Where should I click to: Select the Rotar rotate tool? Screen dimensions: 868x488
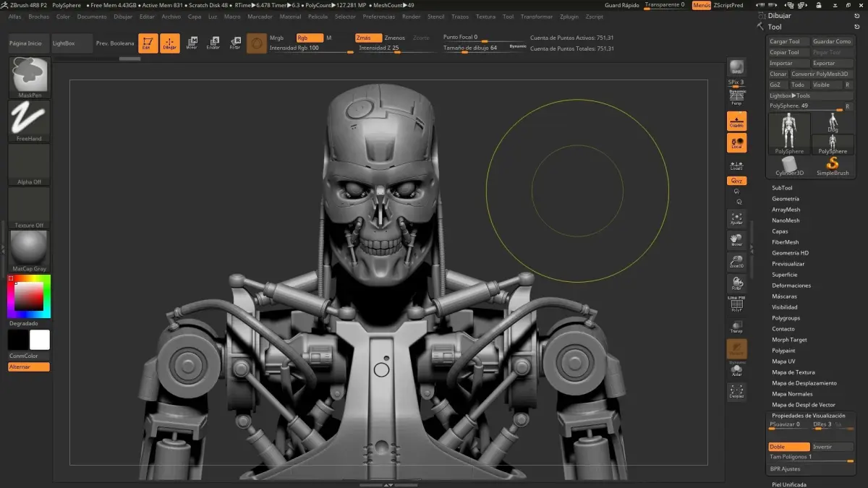[x=235, y=43]
